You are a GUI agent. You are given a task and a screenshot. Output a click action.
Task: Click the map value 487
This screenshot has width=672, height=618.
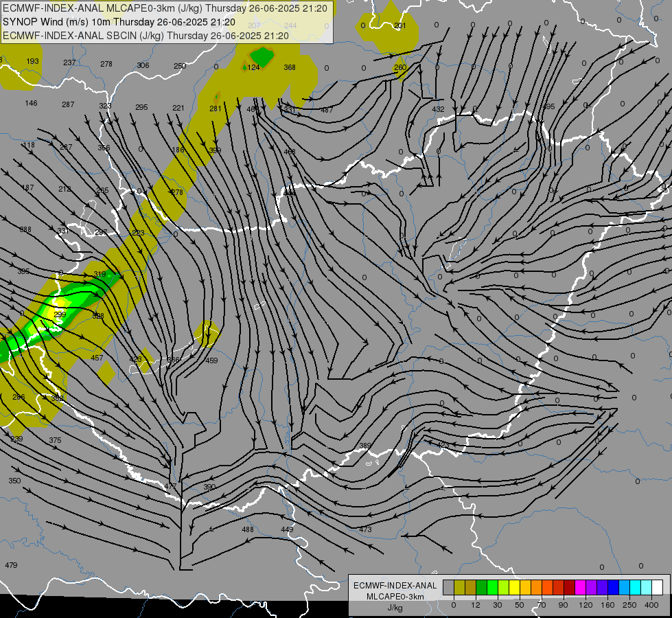pyautogui.click(x=327, y=111)
